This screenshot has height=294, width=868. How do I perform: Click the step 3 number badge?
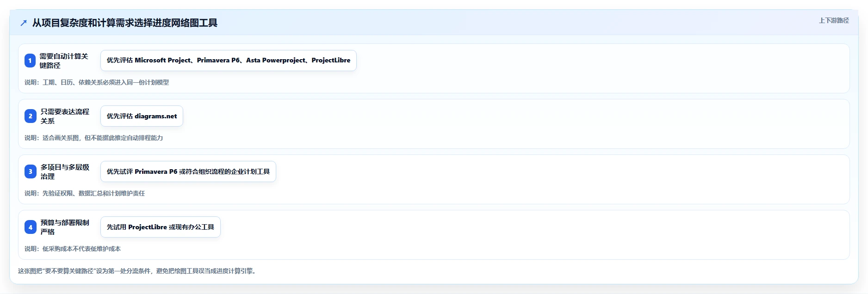[30, 171]
